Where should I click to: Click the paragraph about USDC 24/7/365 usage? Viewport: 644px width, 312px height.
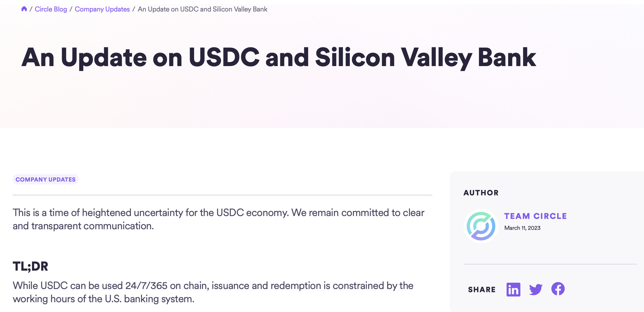pyautogui.click(x=213, y=292)
